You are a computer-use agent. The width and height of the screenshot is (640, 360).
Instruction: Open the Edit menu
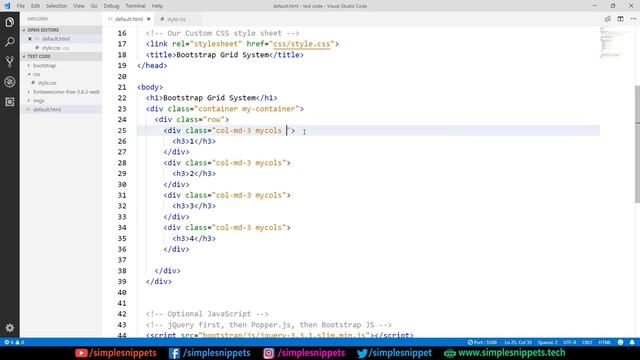point(36,6)
